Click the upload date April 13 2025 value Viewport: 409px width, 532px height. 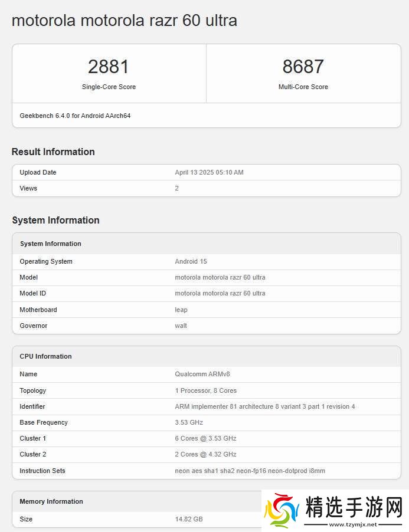(x=209, y=172)
